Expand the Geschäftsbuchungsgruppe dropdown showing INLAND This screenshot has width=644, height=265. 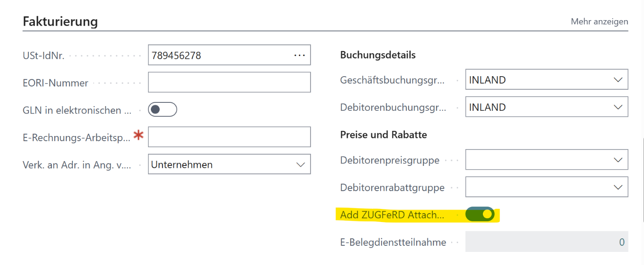tap(618, 80)
